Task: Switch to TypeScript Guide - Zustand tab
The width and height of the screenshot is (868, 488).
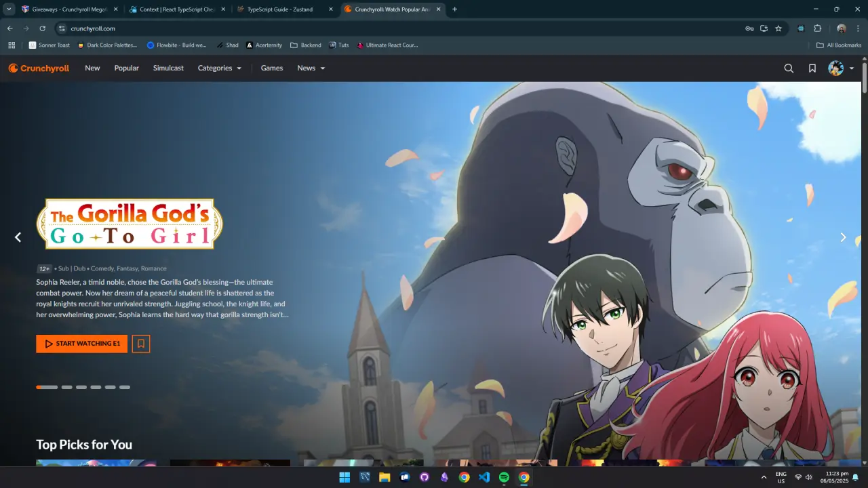Action: pos(285,9)
